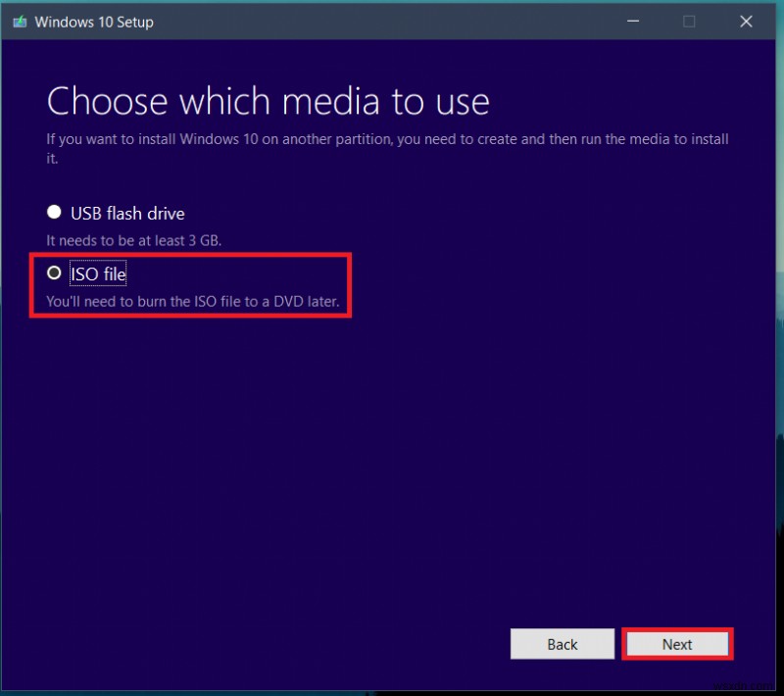Select the ISO file radio button

pyautogui.click(x=54, y=273)
